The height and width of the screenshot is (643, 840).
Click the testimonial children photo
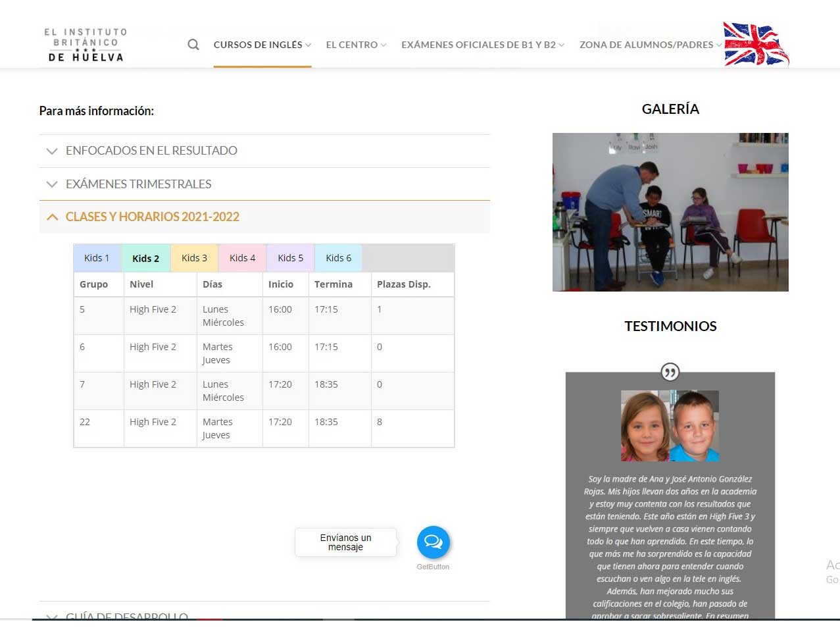[670, 426]
